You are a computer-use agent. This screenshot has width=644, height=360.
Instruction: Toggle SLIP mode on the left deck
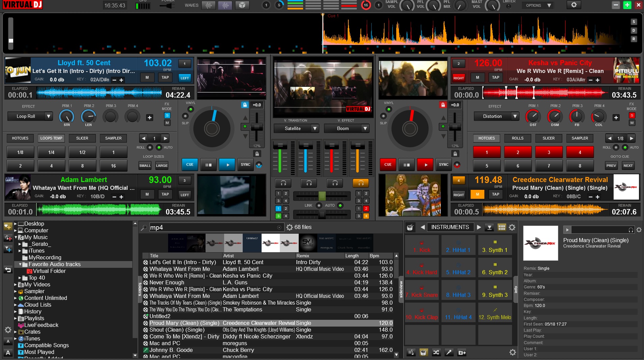coord(185,116)
